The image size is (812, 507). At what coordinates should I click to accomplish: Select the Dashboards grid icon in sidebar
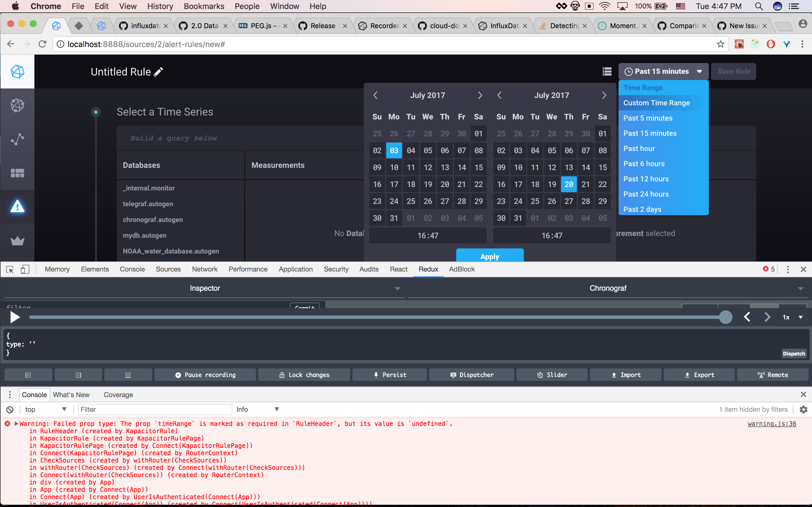17,173
